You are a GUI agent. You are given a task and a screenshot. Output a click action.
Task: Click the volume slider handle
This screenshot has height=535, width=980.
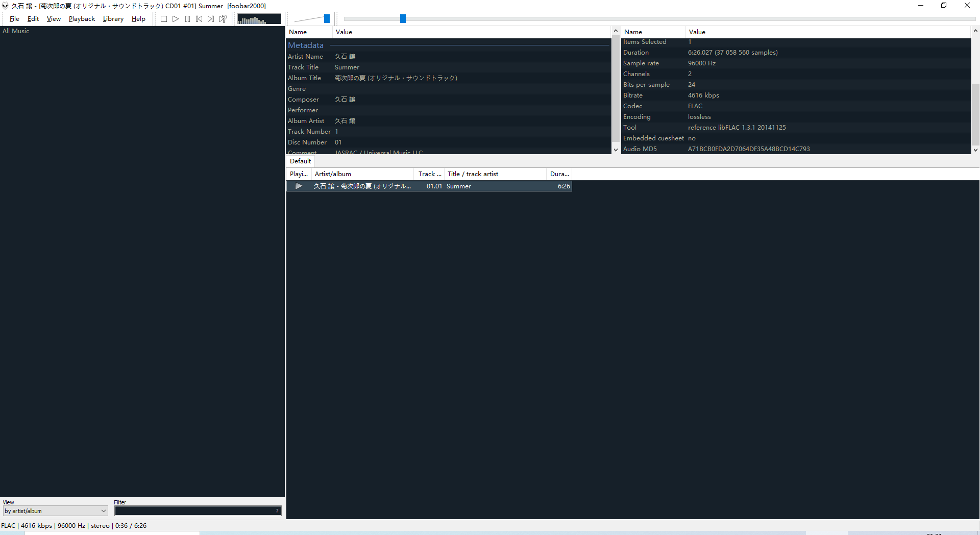327,19
